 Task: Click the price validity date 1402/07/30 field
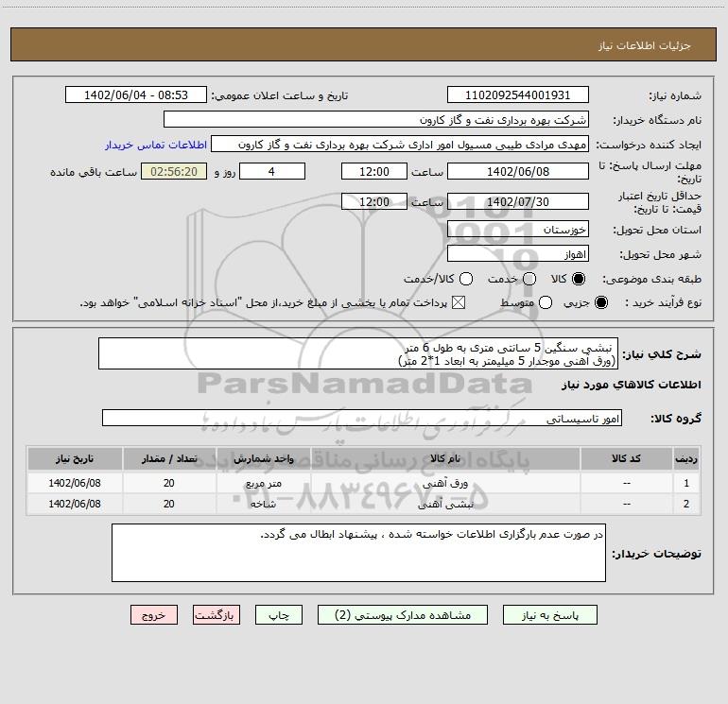click(518, 201)
